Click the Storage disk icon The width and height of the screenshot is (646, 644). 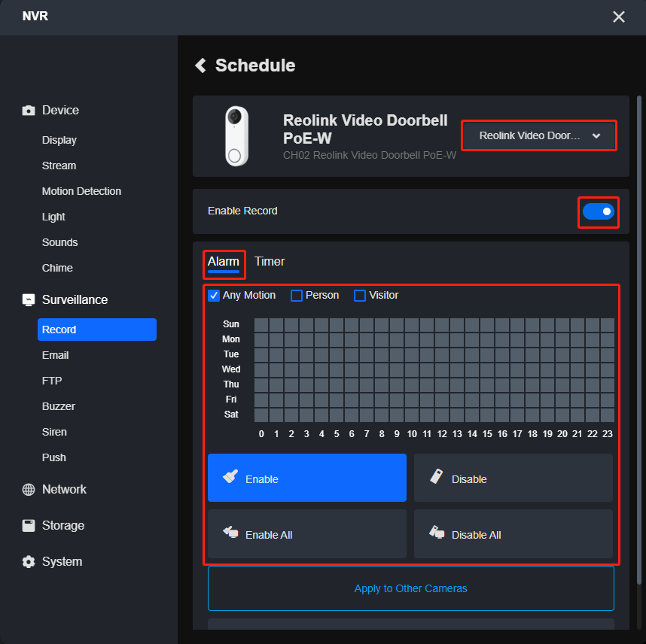point(29,526)
